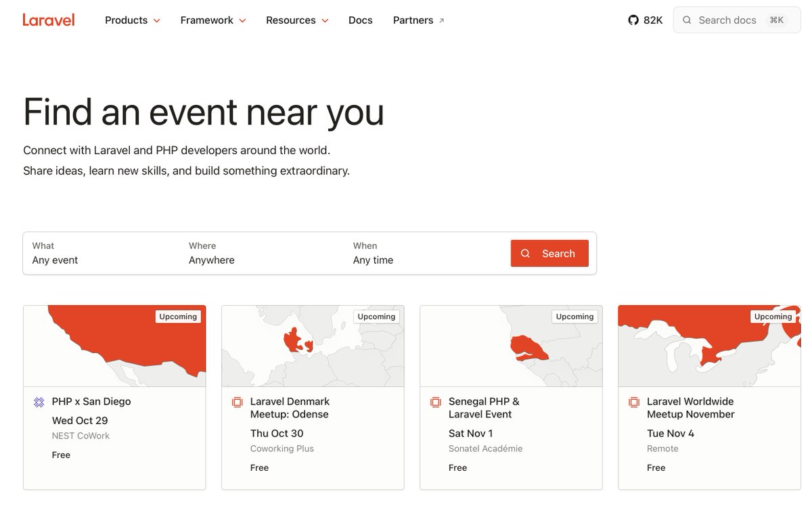Open the Partners link
The height and width of the screenshot is (506, 812).
418,20
